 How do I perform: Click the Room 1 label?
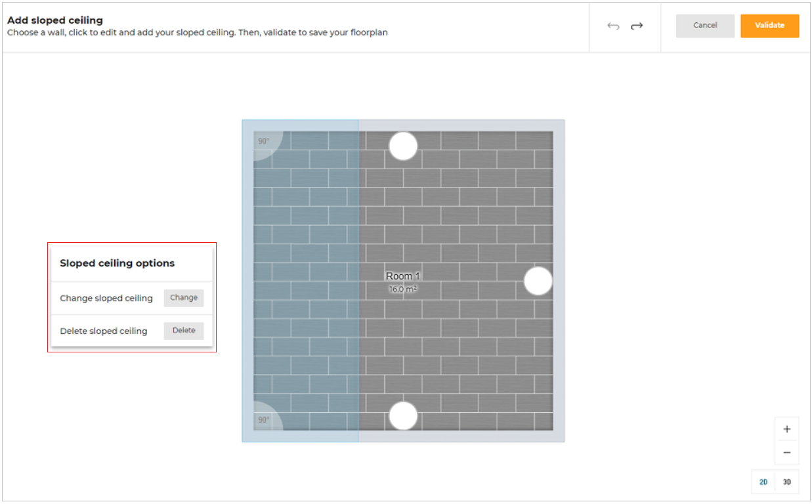click(x=403, y=276)
